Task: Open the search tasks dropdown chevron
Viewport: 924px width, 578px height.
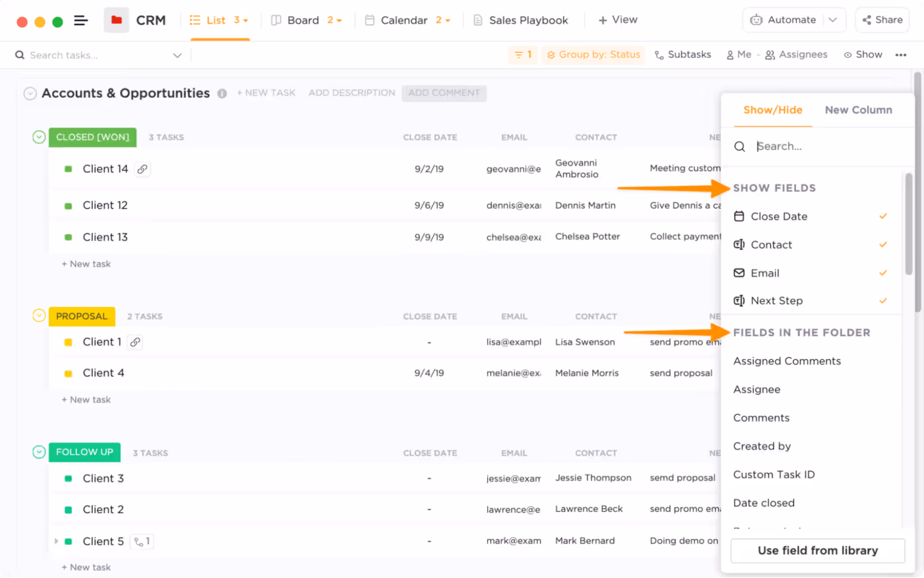Action: [177, 55]
